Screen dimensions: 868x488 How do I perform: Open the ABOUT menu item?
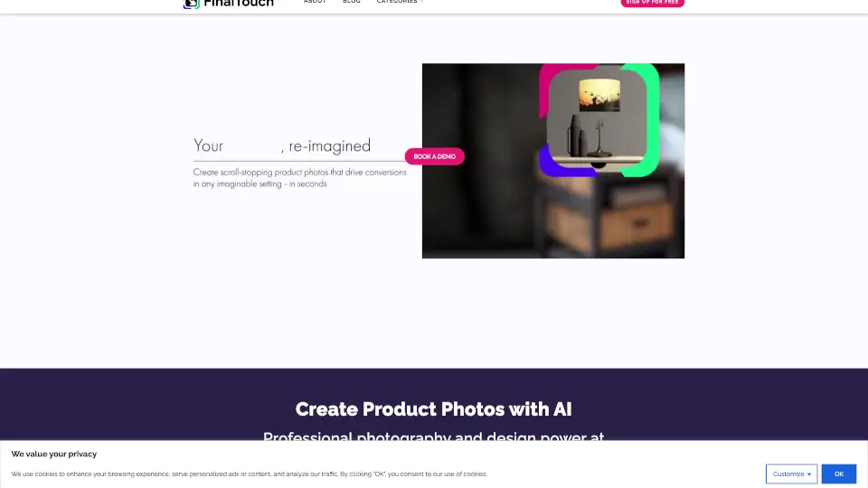(315, 2)
